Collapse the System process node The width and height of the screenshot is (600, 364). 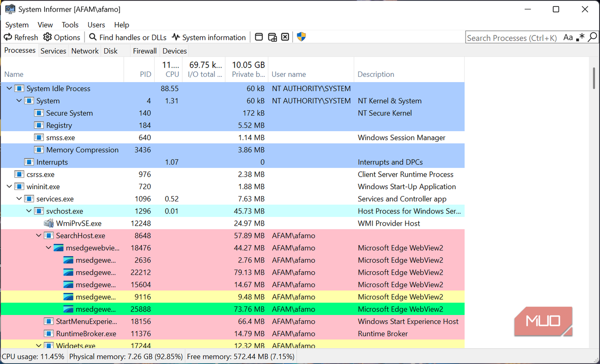pyautogui.click(x=19, y=101)
